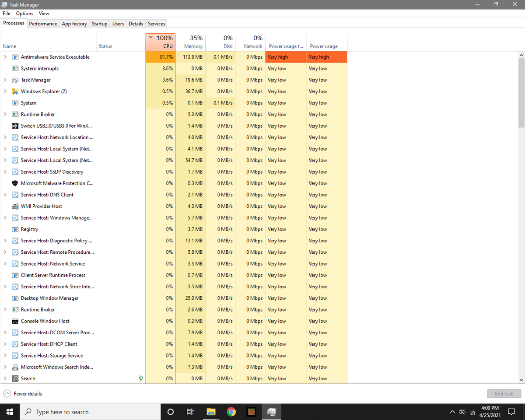Sort processes by the Memory column
Screen dimensions: 525x420
[190, 42]
